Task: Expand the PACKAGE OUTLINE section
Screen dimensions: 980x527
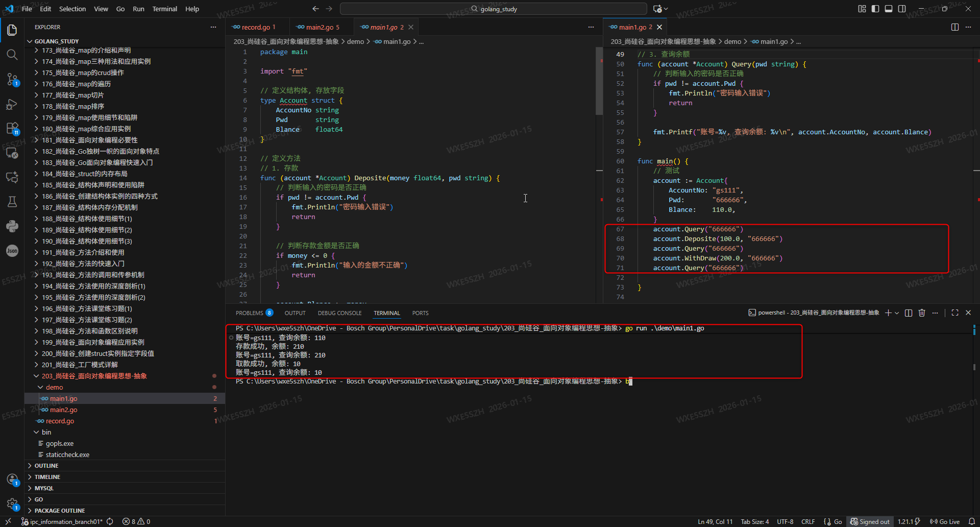Action: (x=125, y=511)
